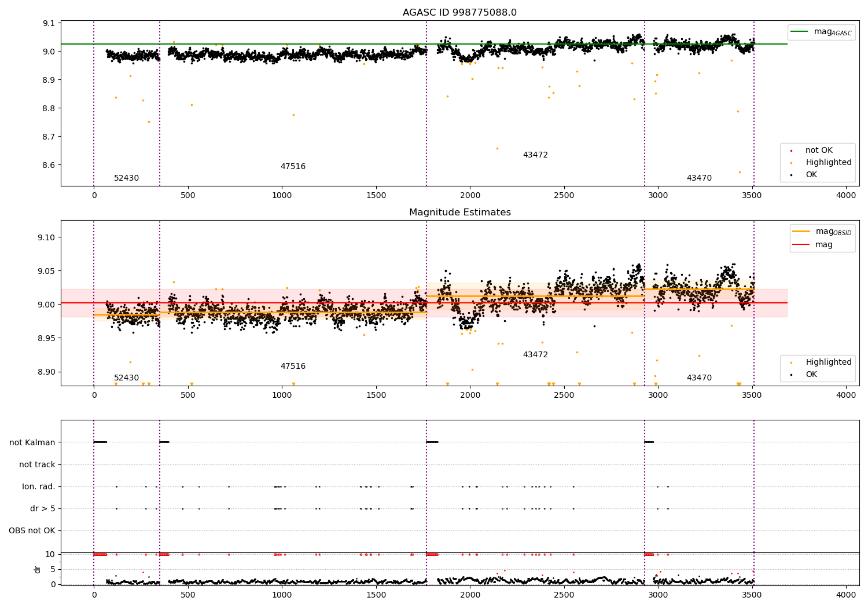Click the 8.8 y-axis tick label
This screenshot has height=608, width=868.
[49, 108]
